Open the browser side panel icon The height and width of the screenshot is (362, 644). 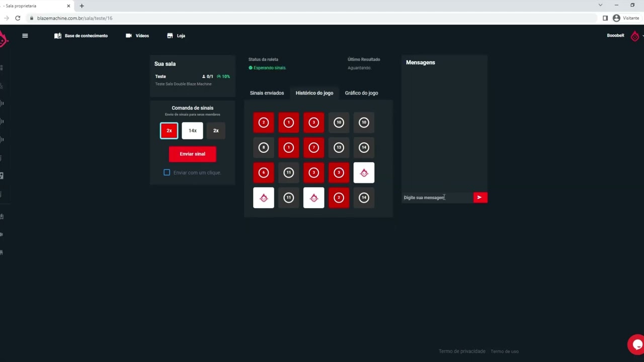605,18
